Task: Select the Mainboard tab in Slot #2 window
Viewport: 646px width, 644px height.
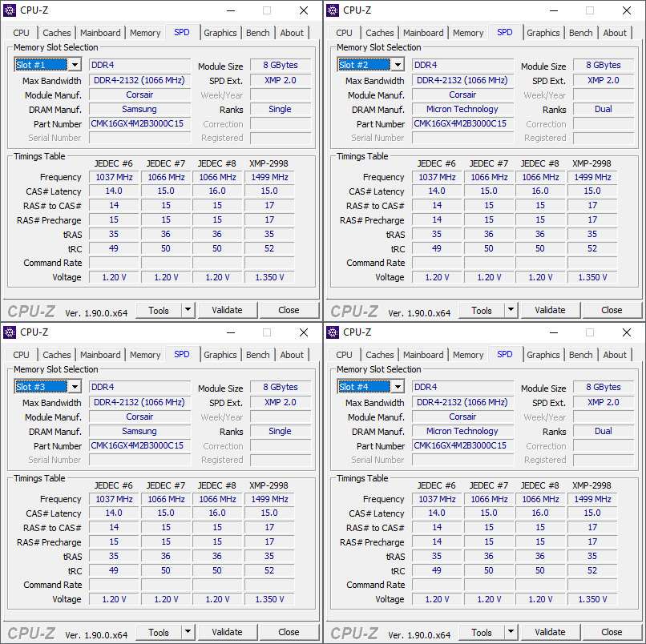Action: (x=423, y=33)
